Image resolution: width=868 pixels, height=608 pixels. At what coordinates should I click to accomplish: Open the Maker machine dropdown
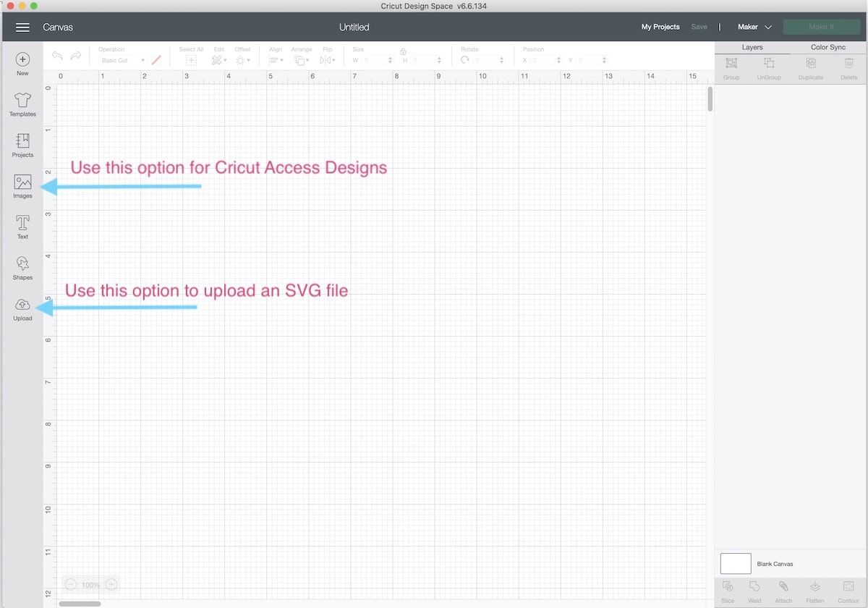(754, 27)
